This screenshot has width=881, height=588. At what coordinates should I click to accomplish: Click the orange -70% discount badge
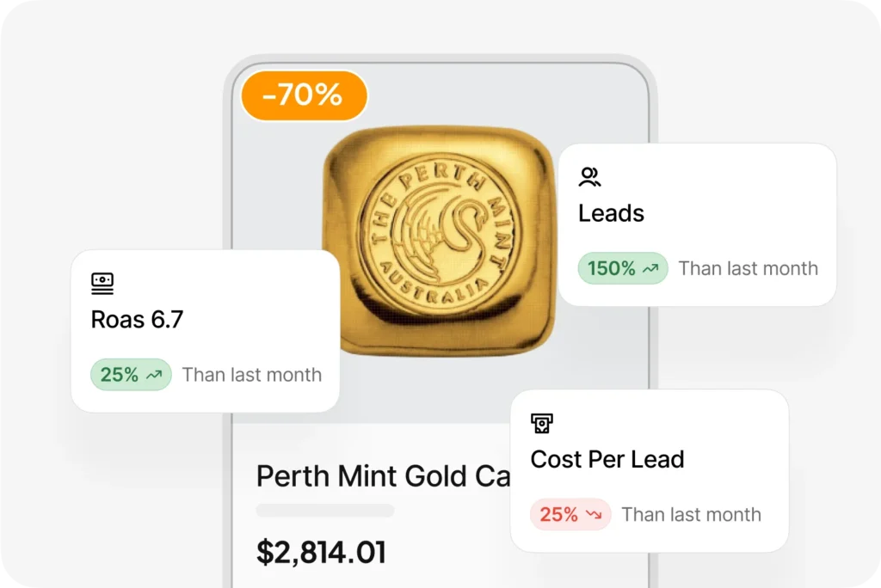[x=303, y=95]
